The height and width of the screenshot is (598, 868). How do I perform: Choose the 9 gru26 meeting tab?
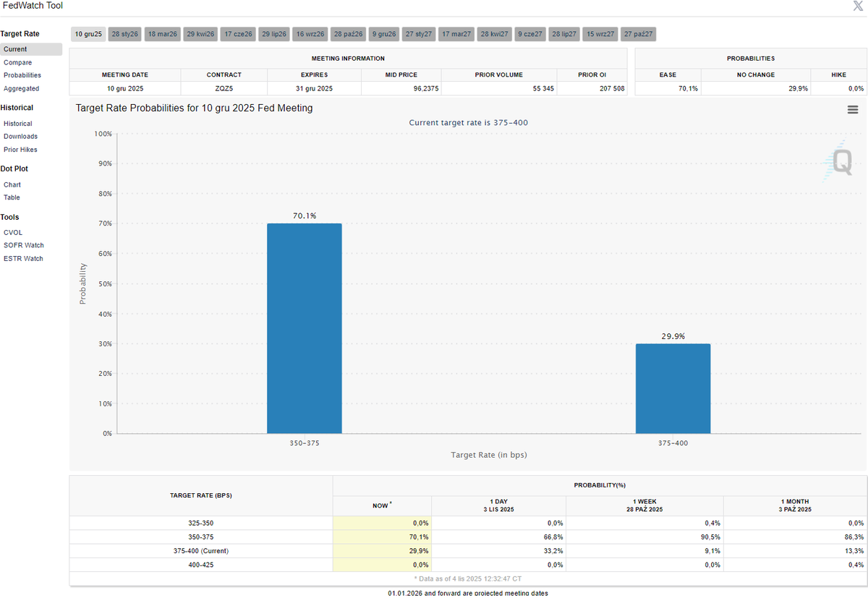tap(383, 34)
